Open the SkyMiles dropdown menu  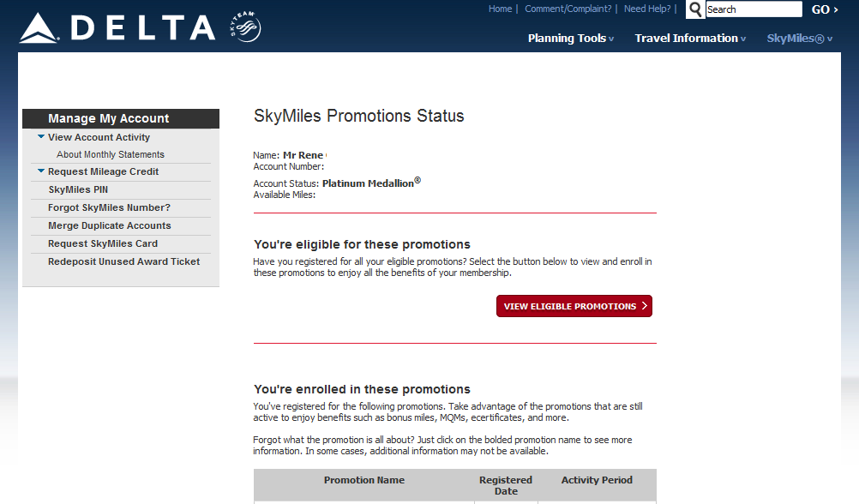[797, 38]
